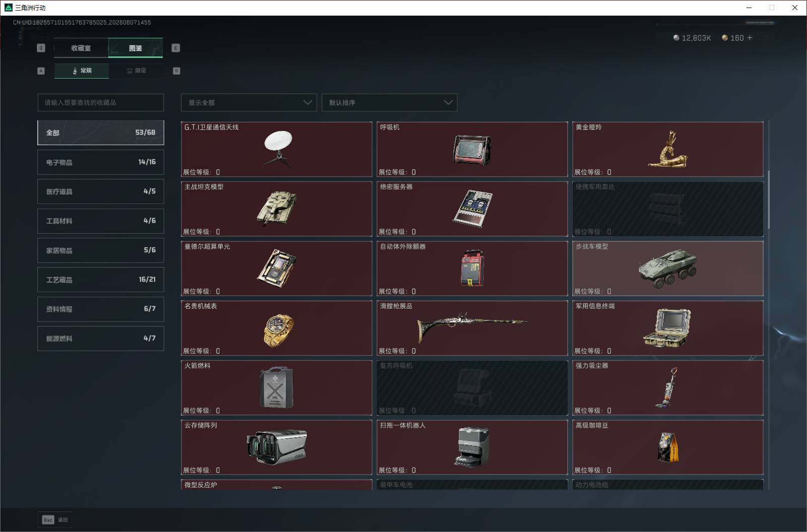807x532 pixels.
Task: Filter by 资料情报 category
Action: pyautogui.click(x=101, y=309)
